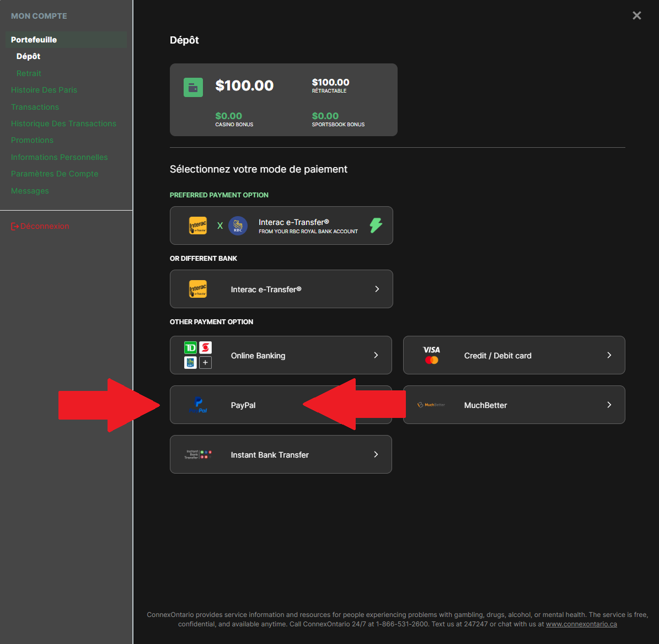Click the Scotiabank logo icon

(205, 348)
